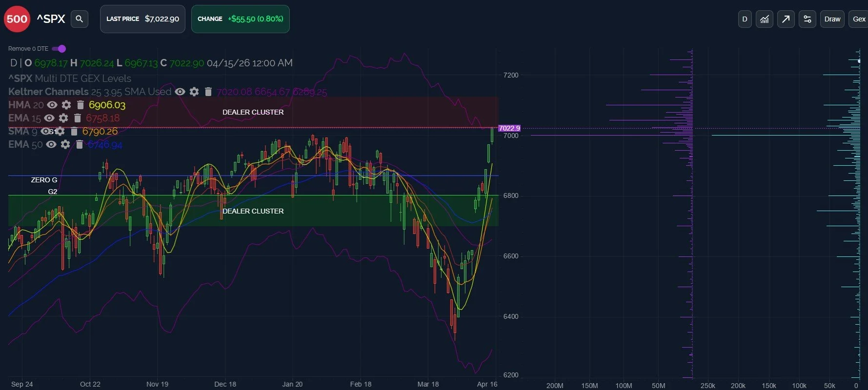This screenshot has width=868, height=390.
Task: Click the 6600 price axis label
Action: click(x=511, y=256)
